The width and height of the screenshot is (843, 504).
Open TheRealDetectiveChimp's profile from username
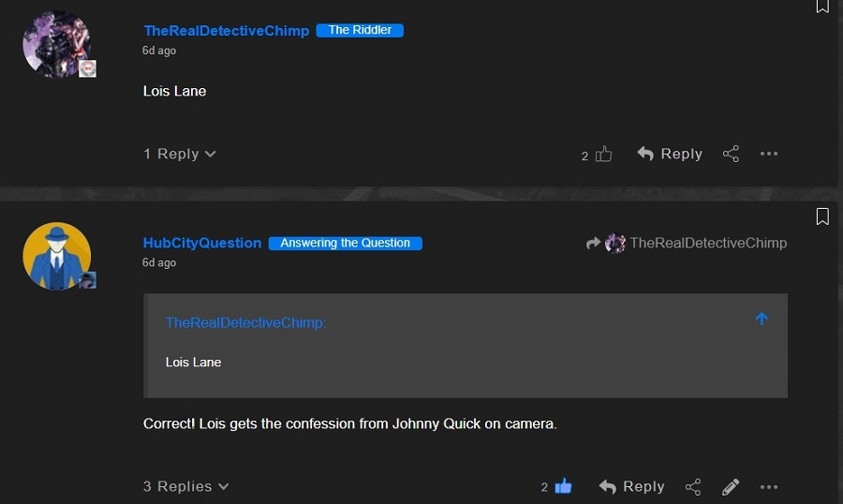tap(227, 31)
